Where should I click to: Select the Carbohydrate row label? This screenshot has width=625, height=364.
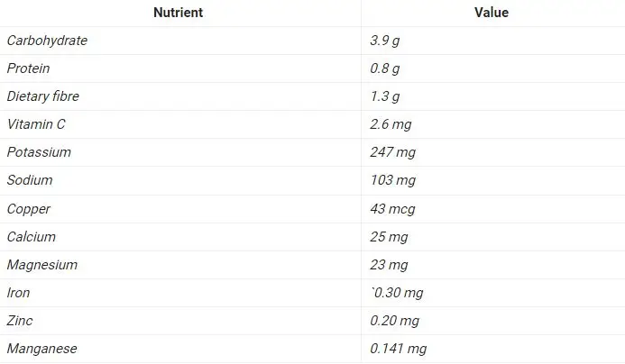(x=47, y=41)
